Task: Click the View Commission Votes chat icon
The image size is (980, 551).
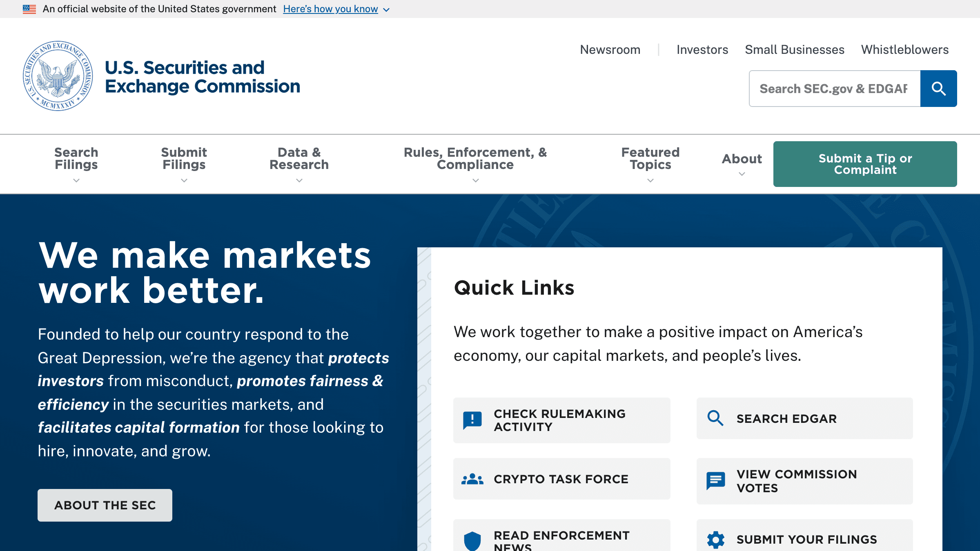Action: coord(716,481)
